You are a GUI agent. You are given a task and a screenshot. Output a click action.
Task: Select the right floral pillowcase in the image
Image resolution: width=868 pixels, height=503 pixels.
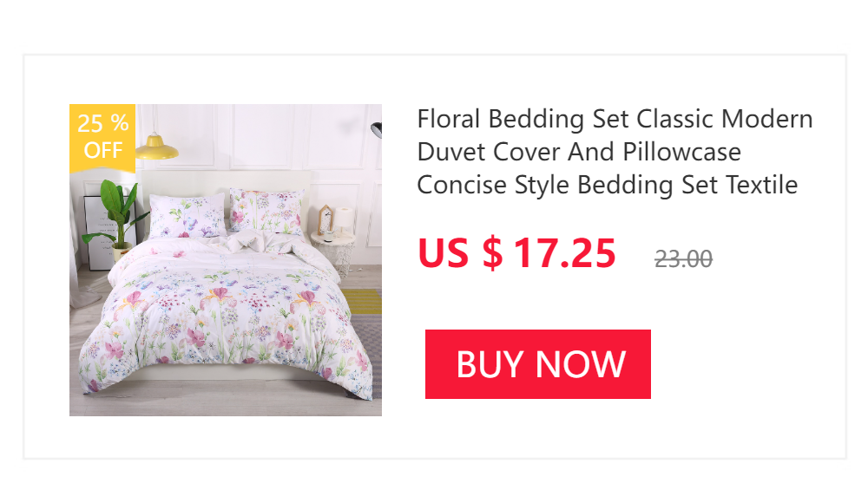point(266,211)
